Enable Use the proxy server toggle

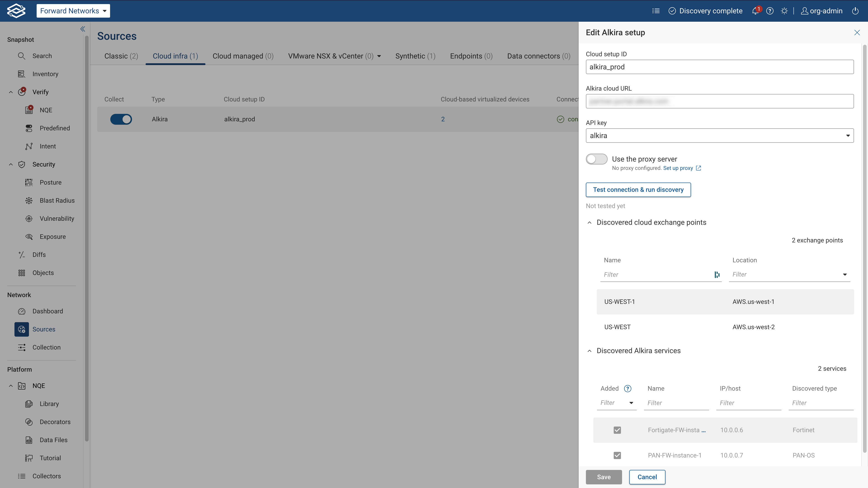pos(597,159)
